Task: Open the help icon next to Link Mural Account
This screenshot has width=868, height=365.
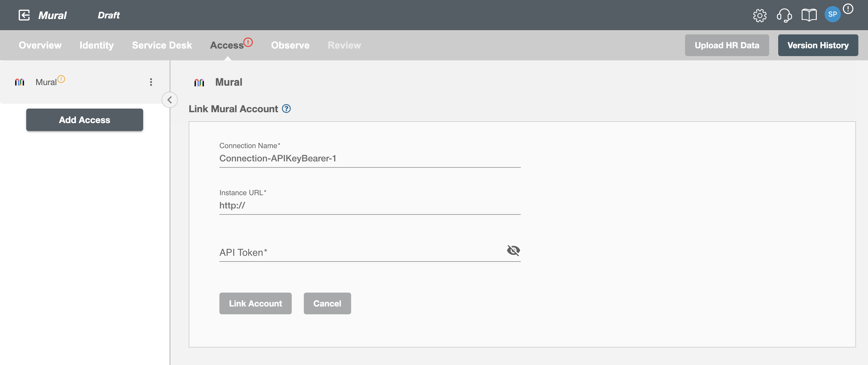Action: pos(286,109)
